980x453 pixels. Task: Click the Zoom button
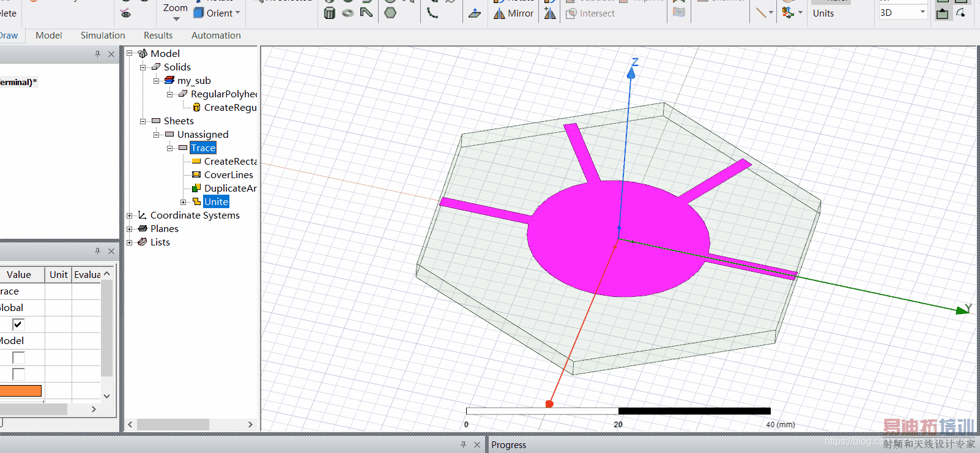click(175, 8)
